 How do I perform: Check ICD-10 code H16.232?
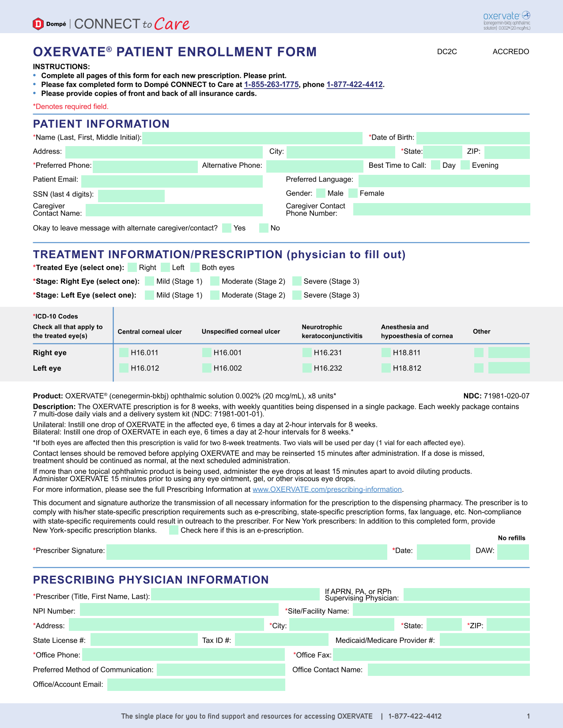(307, 368)
